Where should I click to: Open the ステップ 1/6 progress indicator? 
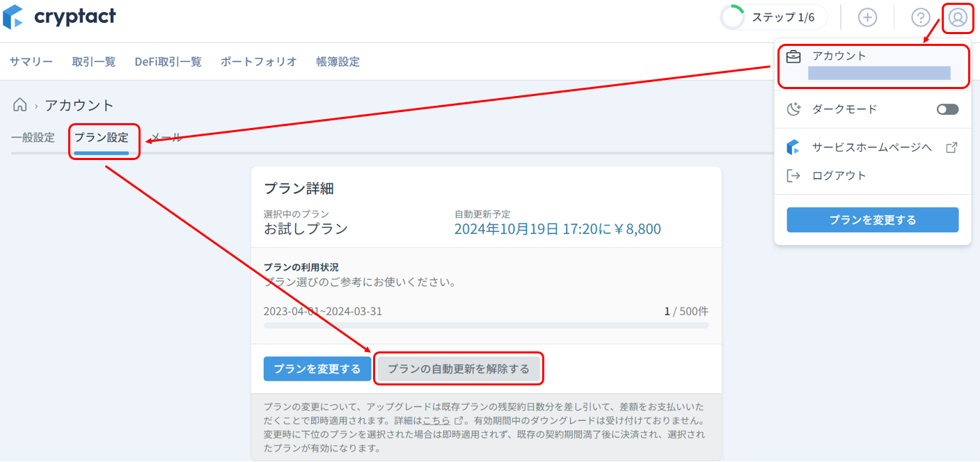pyautogui.click(x=773, y=17)
